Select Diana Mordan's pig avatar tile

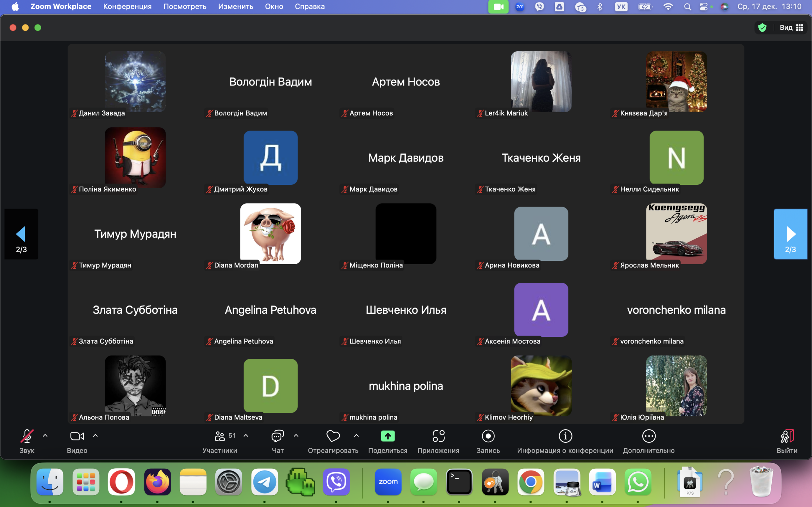pyautogui.click(x=271, y=234)
